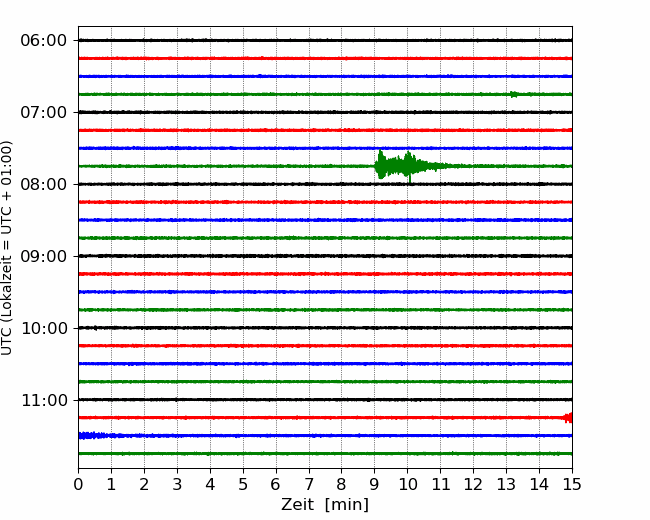650x520 pixels.
Task: Click the x-axis tick label 12
Action: [x=473, y=485]
